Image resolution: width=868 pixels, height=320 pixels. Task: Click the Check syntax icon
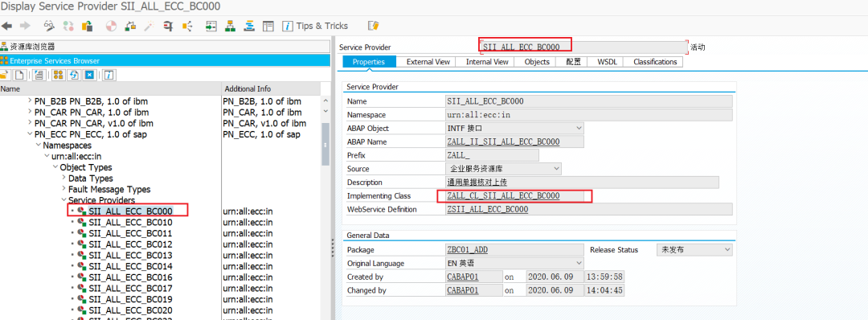[x=112, y=26]
